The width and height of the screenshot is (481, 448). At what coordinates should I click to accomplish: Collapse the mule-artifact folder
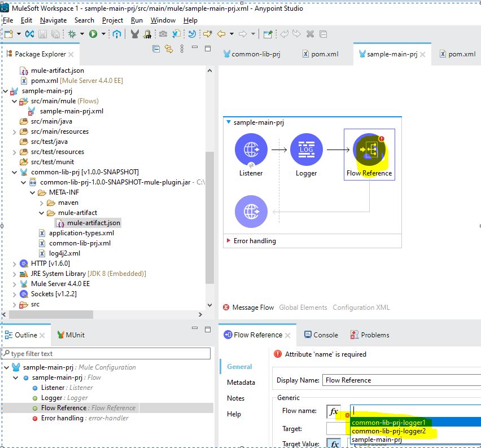pyautogui.click(x=42, y=213)
